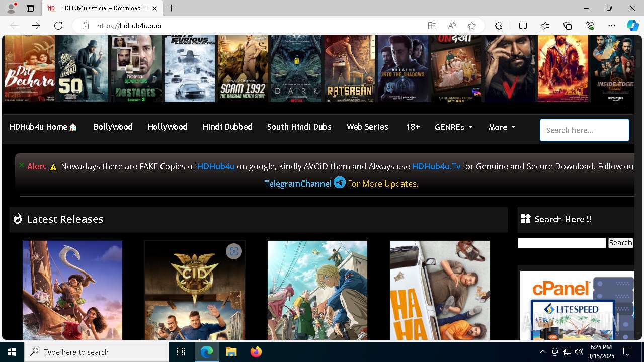644x362 pixels.
Task: Click the sidebar Search button
Action: coord(620,243)
